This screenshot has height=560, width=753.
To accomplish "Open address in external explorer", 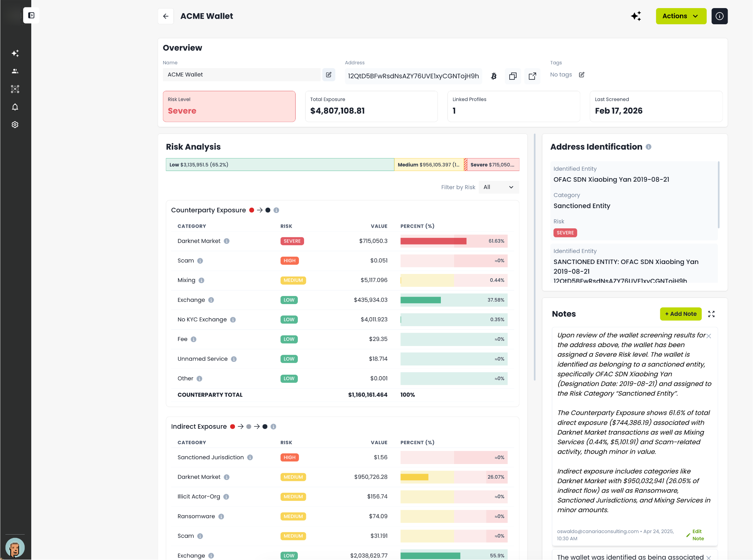I will pyautogui.click(x=532, y=76).
